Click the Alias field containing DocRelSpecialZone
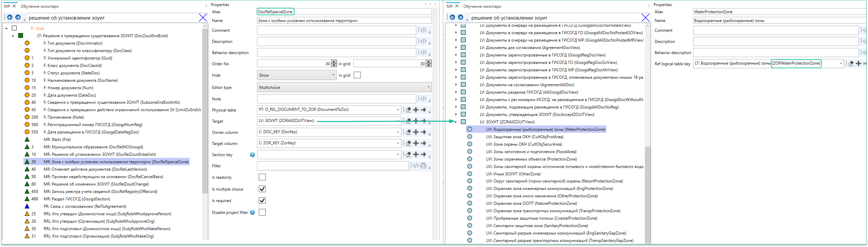This screenshot has width=868, height=247. (x=344, y=11)
